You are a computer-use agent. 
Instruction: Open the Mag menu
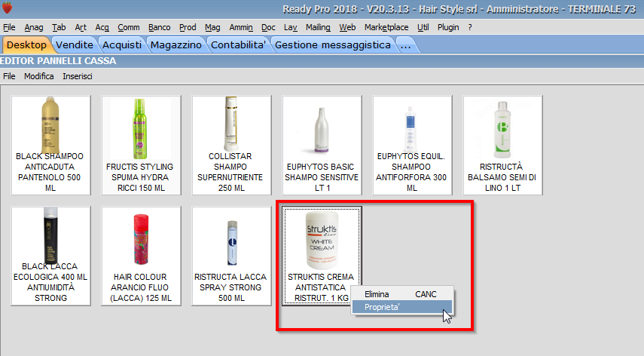click(x=212, y=27)
